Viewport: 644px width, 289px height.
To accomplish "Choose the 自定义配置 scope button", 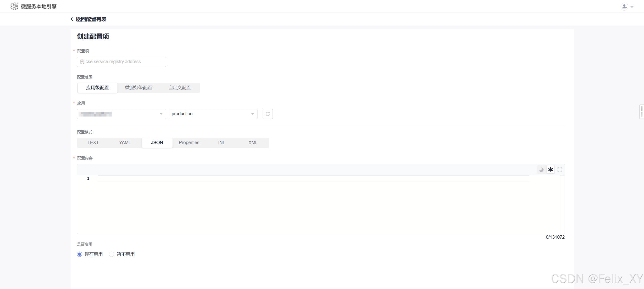I will pyautogui.click(x=179, y=88).
